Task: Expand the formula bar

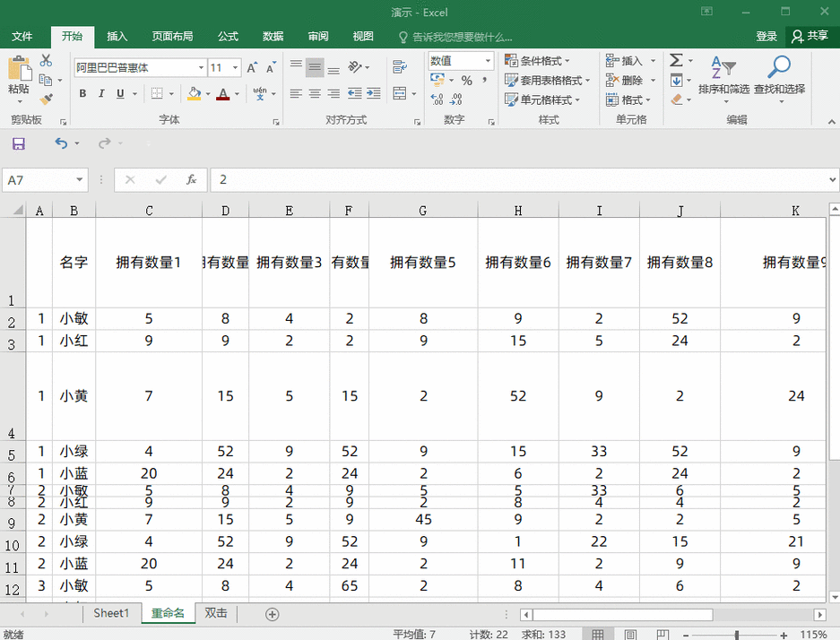Action: click(x=832, y=180)
